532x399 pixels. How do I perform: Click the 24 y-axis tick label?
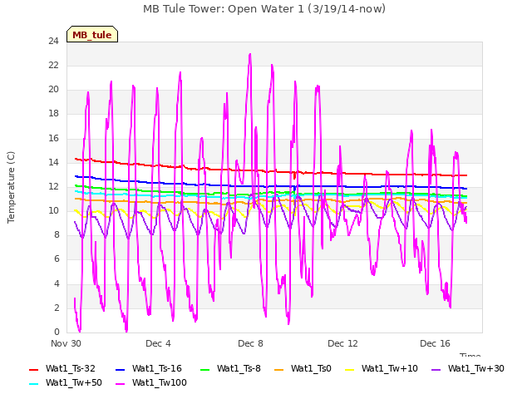[53, 42]
